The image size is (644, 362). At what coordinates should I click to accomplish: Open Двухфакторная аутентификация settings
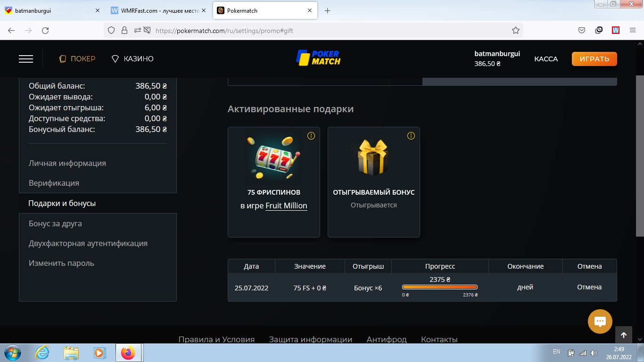(x=88, y=243)
